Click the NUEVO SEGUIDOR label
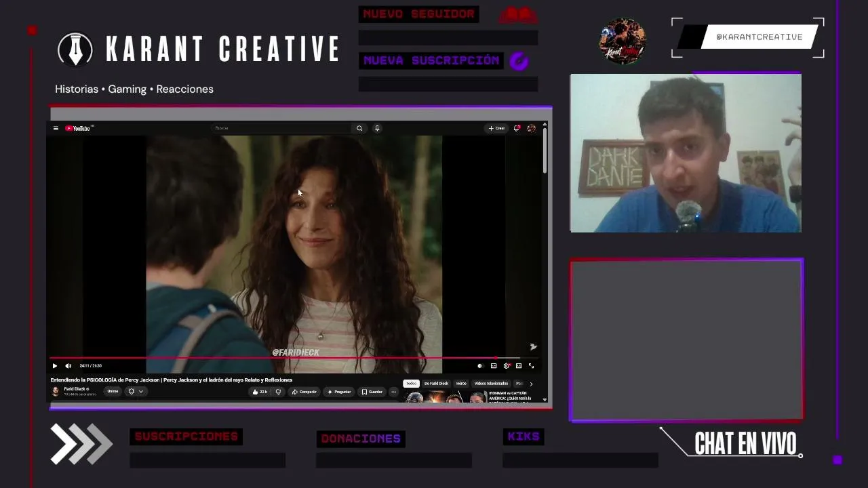Image resolution: width=868 pixels, height=488 pixels. point(419,14)
